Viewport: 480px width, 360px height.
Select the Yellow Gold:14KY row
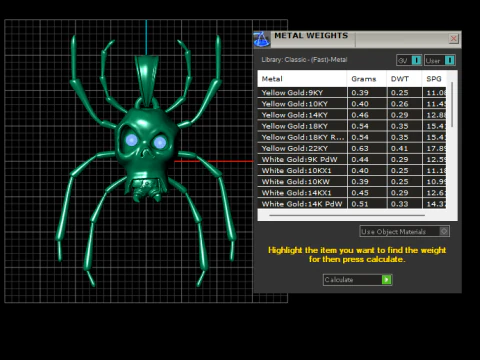pos(352,115)
